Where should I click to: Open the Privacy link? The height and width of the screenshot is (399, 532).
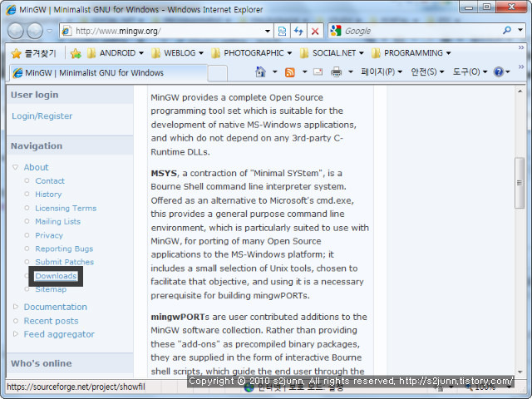(49, 235)
